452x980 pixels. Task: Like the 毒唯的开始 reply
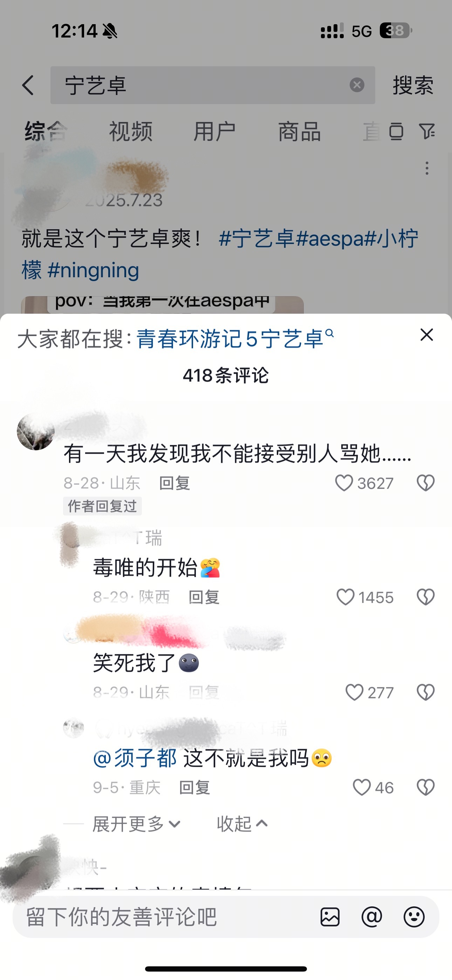[345, 597]
